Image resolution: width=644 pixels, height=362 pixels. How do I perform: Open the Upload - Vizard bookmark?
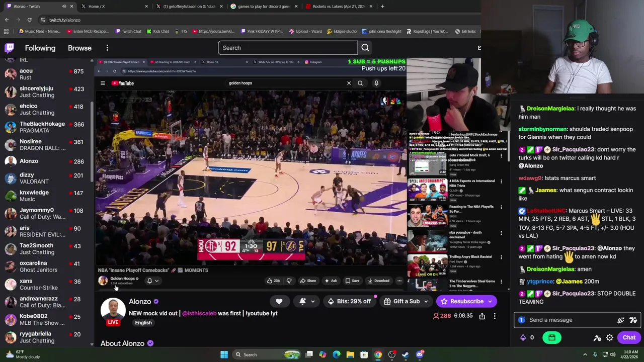305,31
